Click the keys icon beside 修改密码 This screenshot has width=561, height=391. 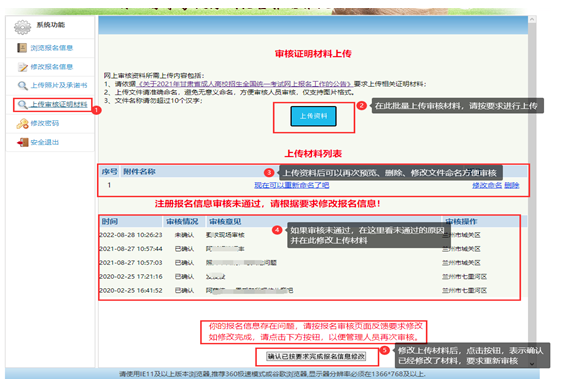coord(22,123)
